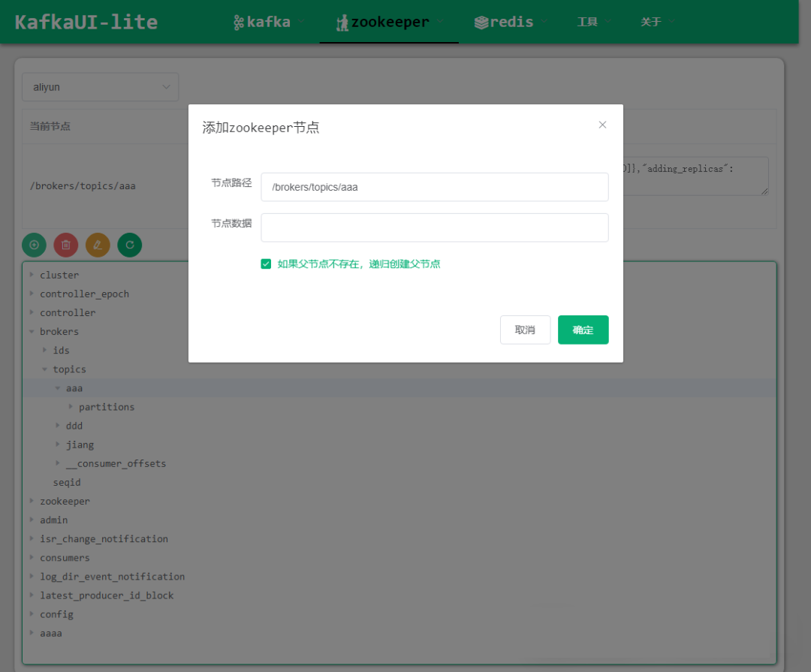The width and height of the screenshot is (811, 672).
Task: Collapse the aaa tree node
Action: click(57, 388)
